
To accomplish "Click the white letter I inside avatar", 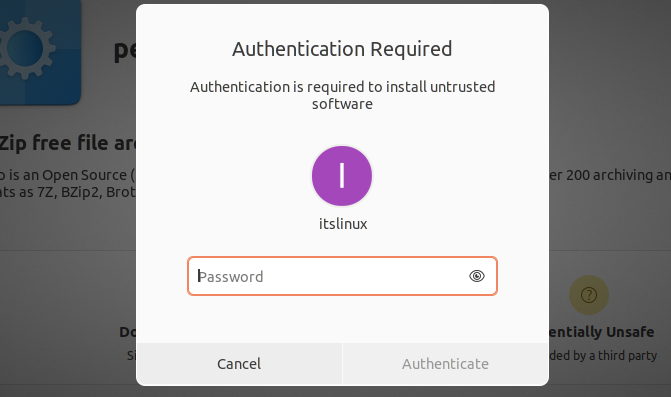I will pos(342,175).
